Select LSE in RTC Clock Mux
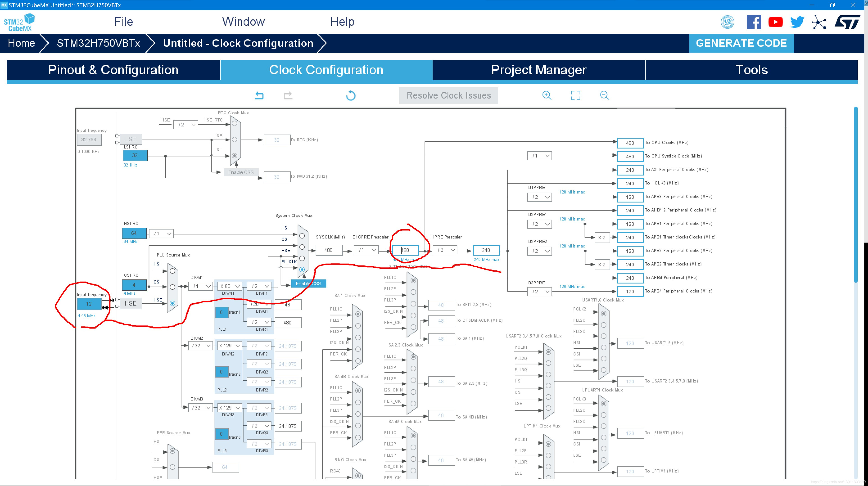Screen dimensions: 868x486 point(235,139)
